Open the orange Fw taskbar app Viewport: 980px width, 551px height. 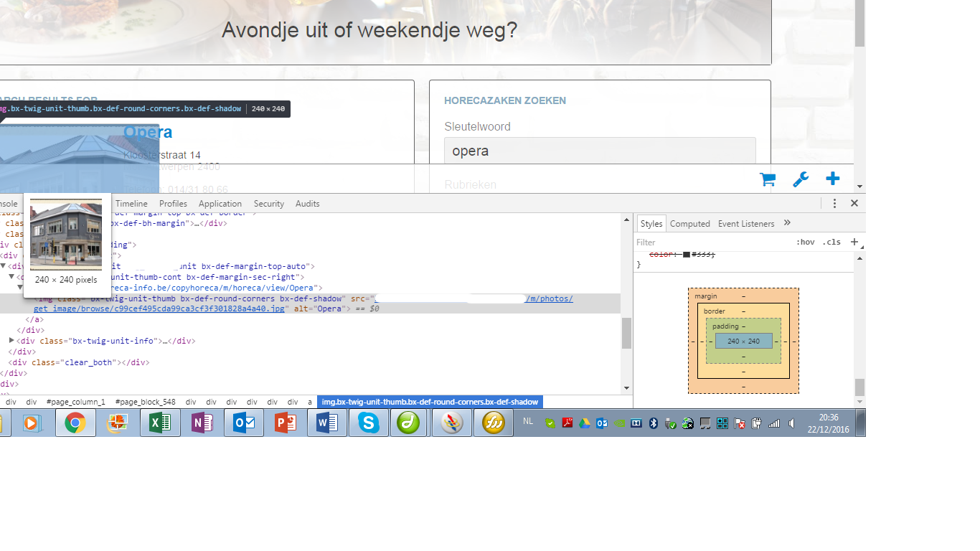[x=494, y=423]
